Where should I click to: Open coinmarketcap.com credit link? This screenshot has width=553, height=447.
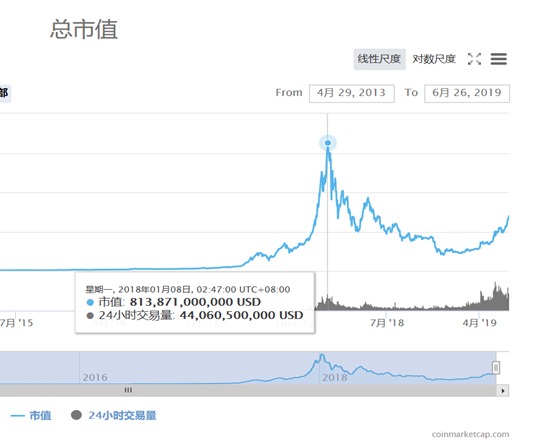tap(470, 434)
